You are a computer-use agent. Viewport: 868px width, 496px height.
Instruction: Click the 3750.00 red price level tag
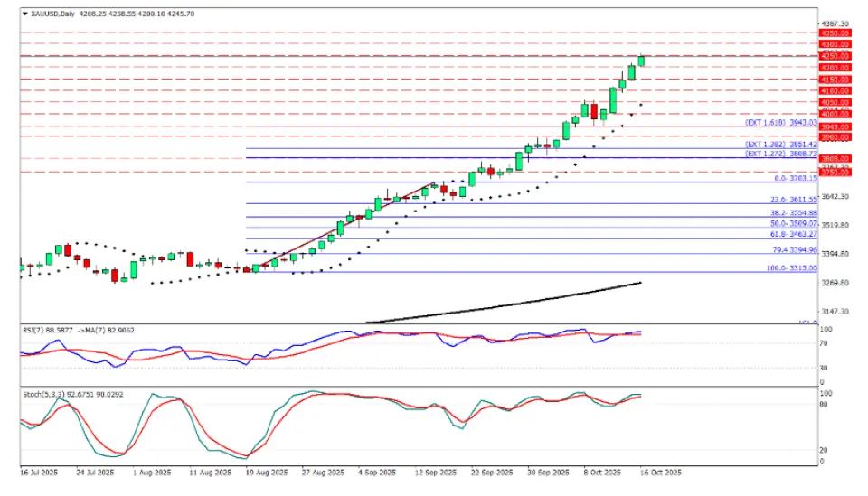pos(835,173)
